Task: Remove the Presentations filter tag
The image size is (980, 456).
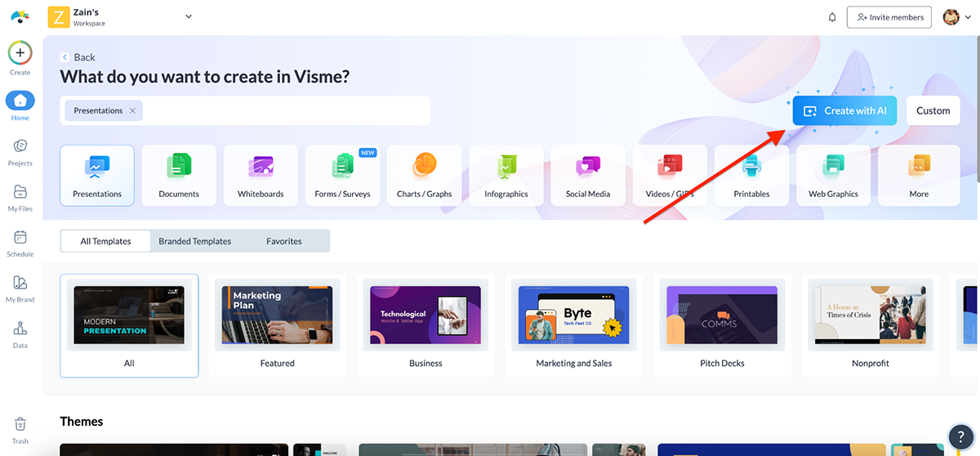Action: tap(132, 111)
